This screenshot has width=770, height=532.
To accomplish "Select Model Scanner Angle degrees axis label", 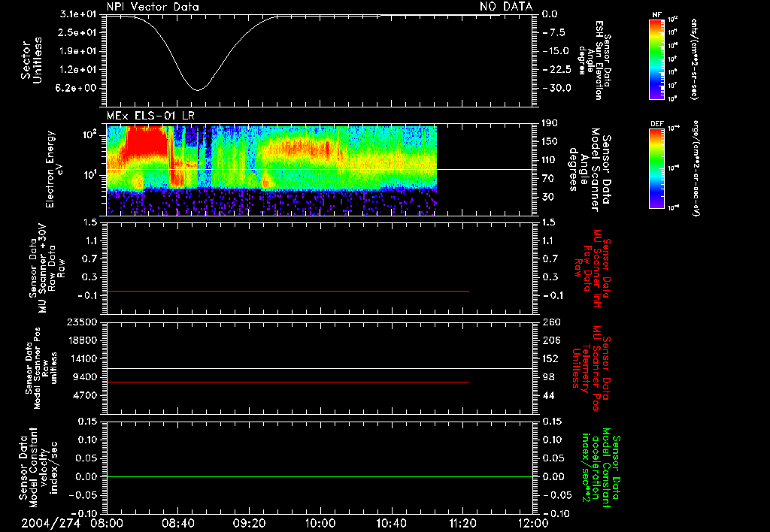I will click(x=590, y=169).
